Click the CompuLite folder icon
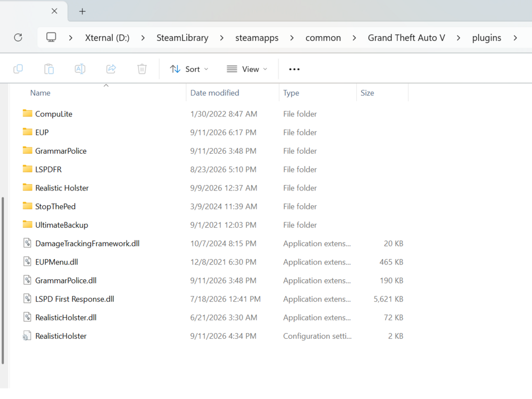The width and height of the screenshot is (532, 399). 28,113
